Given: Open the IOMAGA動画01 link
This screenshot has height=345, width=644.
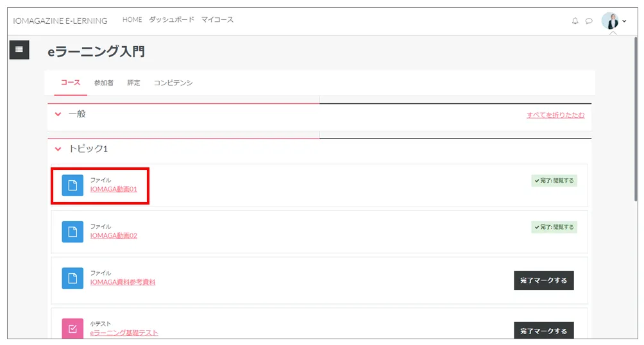Looking at the screenshot, I should [114, 189].
